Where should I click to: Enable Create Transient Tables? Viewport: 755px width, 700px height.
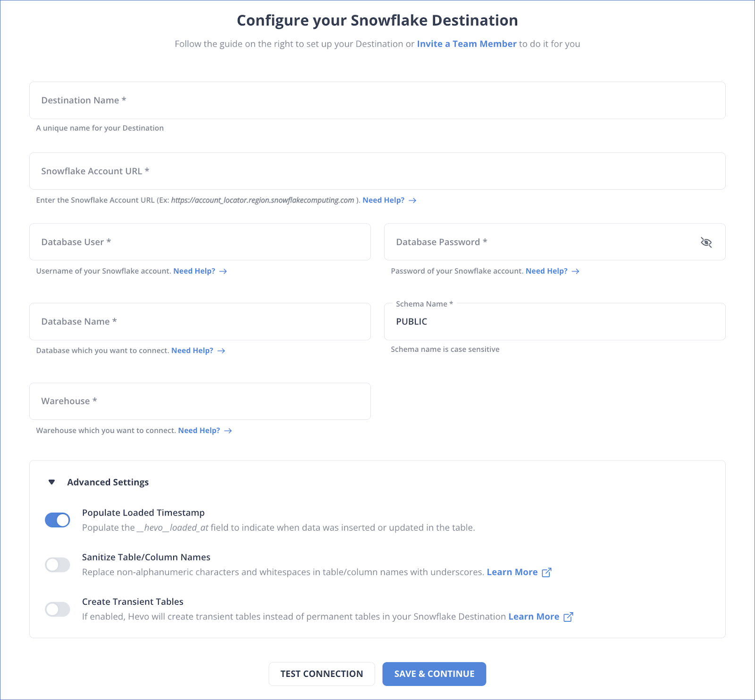(57, 609)
